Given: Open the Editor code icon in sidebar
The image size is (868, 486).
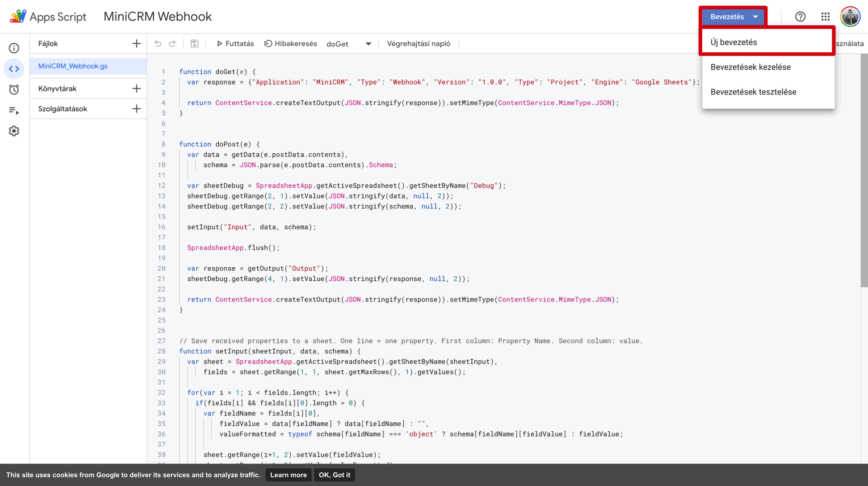Looking at the screenshot, I should (14, 69).
